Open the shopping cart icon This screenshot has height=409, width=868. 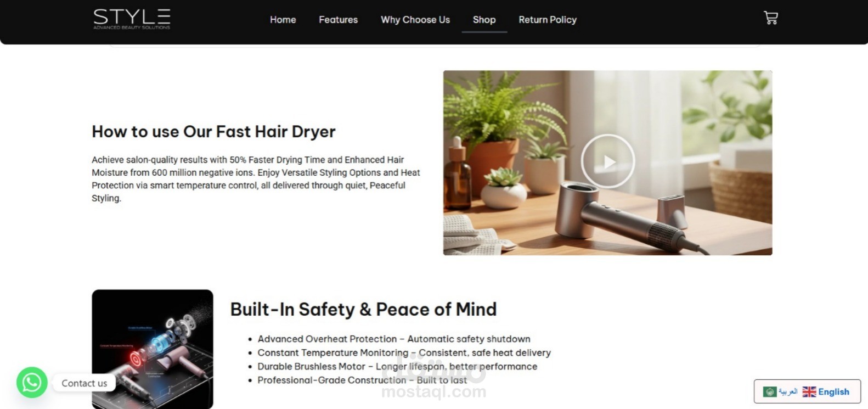pos(771,18)
